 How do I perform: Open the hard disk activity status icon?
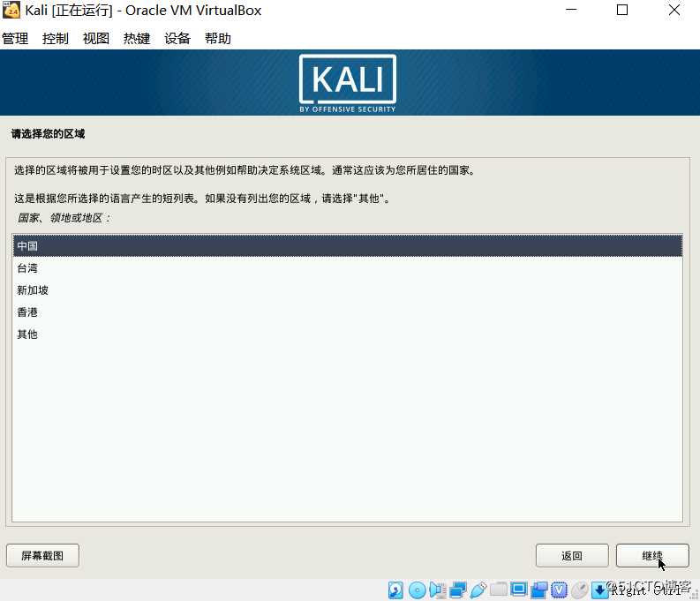click(395, 590)
